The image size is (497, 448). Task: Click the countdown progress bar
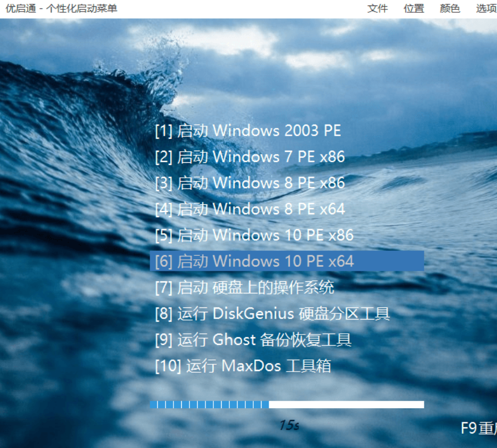(x=287, y=405)
